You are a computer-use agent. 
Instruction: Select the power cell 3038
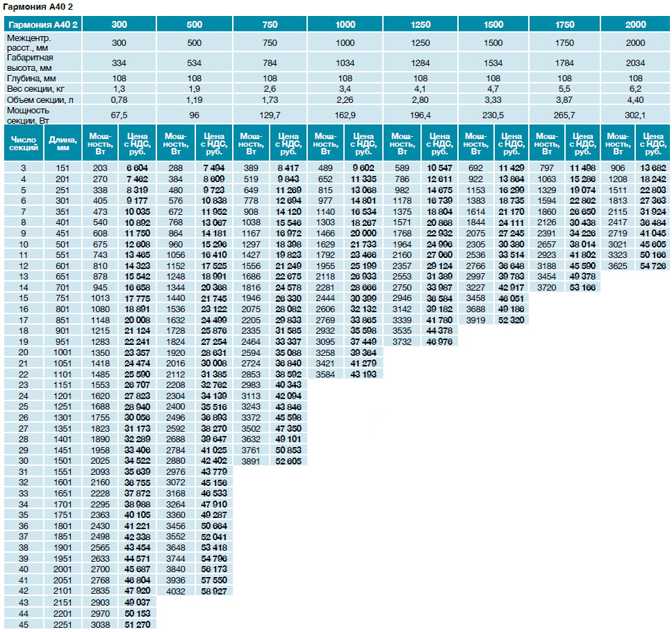[100, 625]
